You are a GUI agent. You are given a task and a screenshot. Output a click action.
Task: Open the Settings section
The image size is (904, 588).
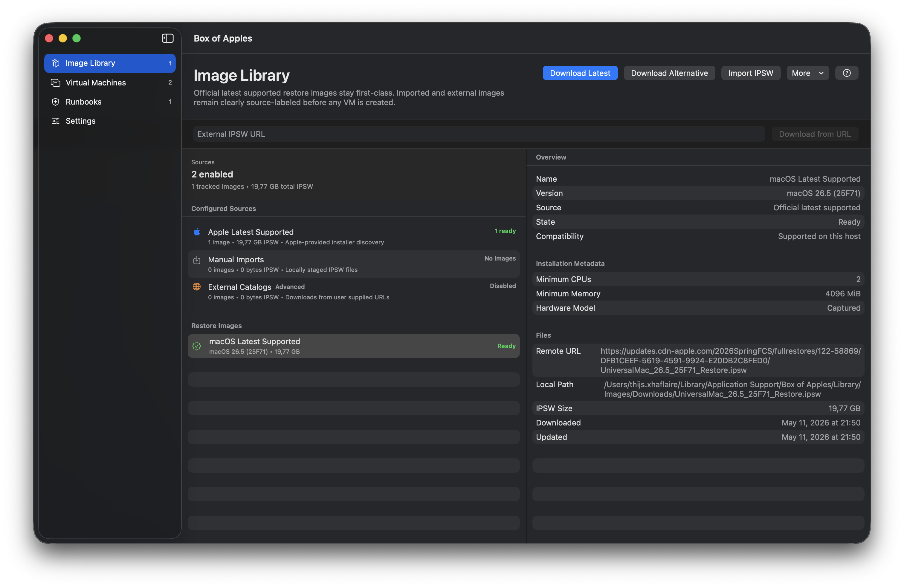coord(110,121)
